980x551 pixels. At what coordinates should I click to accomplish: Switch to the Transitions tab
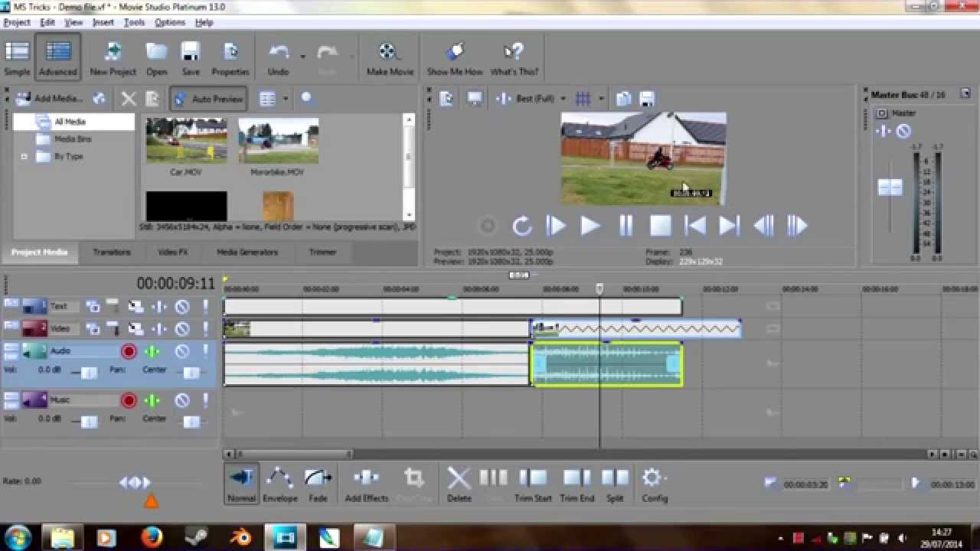112,252
